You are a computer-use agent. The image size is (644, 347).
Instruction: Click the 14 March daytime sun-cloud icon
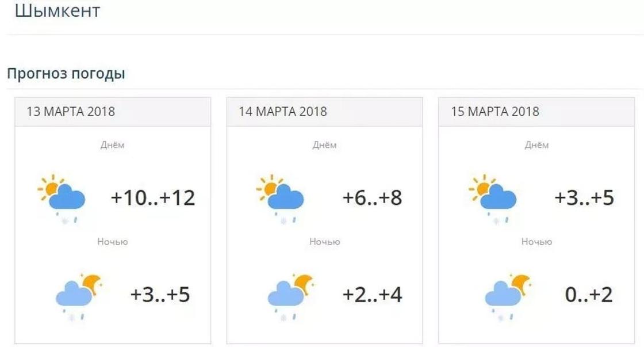click(x=280, y=198)
